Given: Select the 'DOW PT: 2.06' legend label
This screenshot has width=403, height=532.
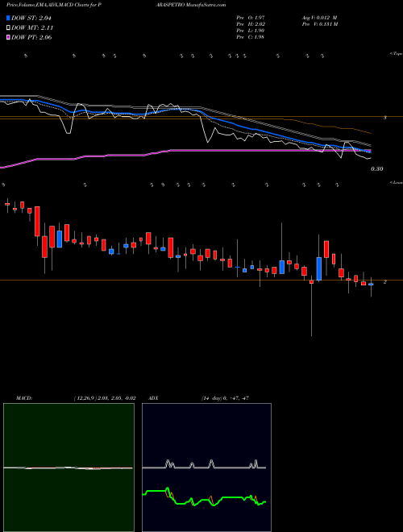Looking at the screenshot, I should point(31,37).
